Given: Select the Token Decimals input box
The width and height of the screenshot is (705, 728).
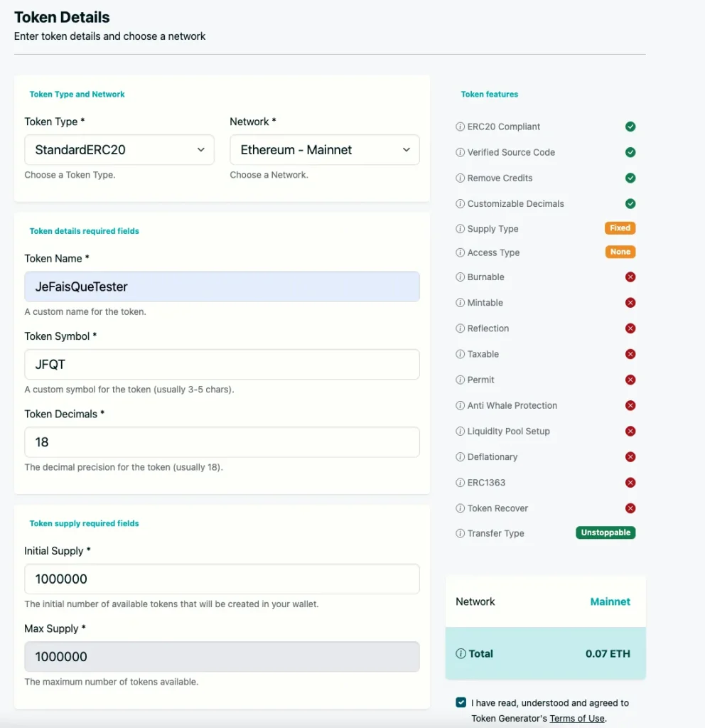Looking at the screenshot, I should point(222,442).
